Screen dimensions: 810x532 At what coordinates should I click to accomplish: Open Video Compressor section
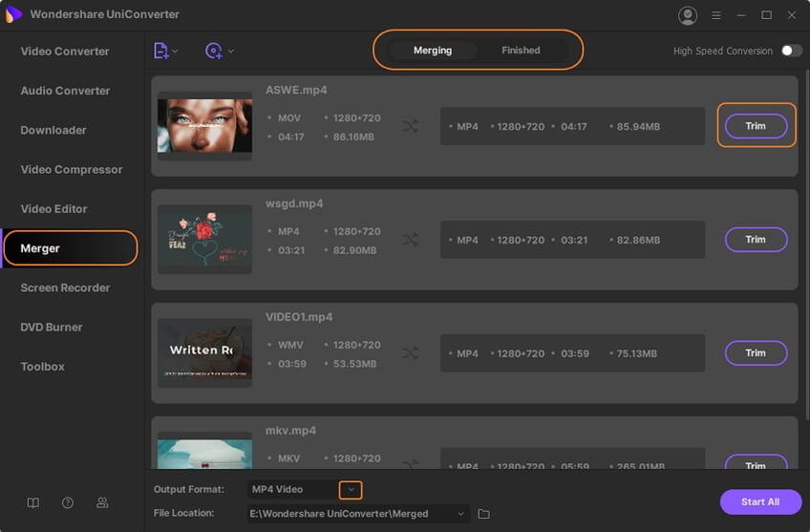click(72, 169)
